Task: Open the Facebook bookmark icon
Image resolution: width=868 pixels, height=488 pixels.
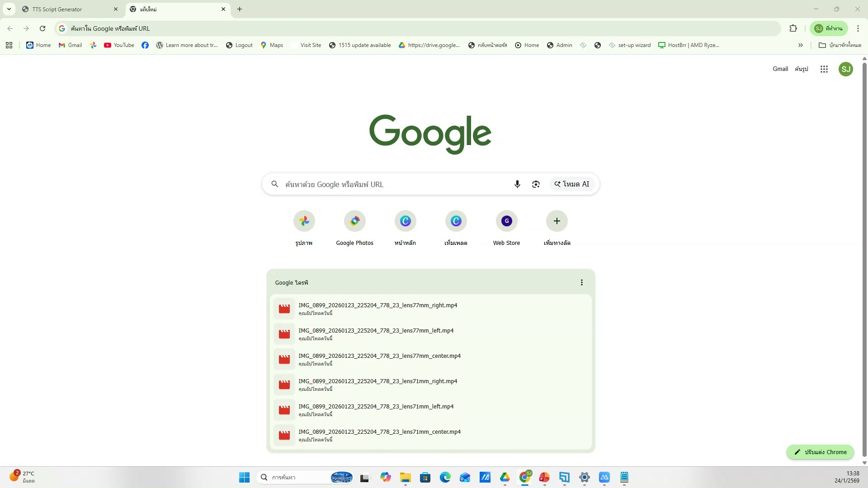Action: coord(145,45)
